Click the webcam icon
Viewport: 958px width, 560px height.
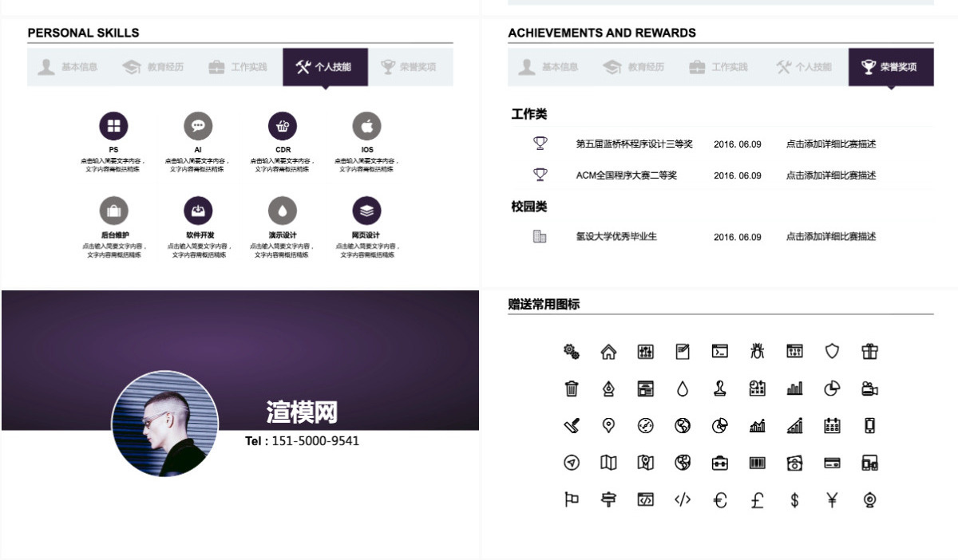[869, 500]
